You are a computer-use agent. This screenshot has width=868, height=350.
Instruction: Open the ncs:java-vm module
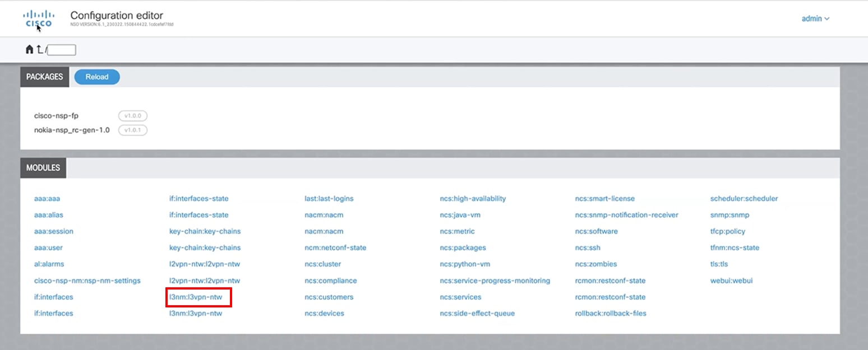click(460, 214)
